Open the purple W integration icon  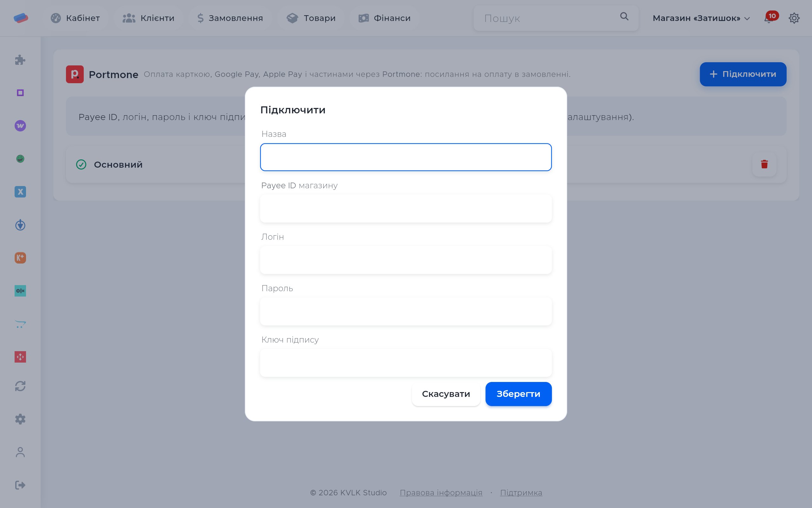tap(20, 126)
